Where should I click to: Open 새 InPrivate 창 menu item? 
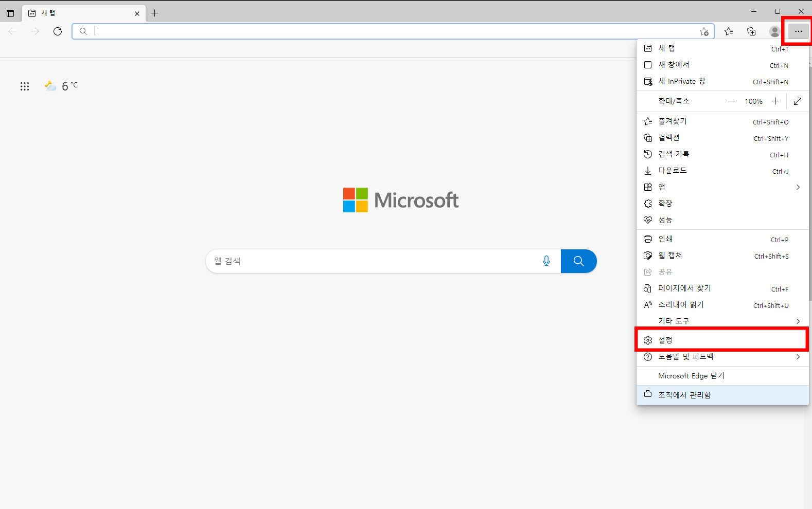(x=722, y=81)
